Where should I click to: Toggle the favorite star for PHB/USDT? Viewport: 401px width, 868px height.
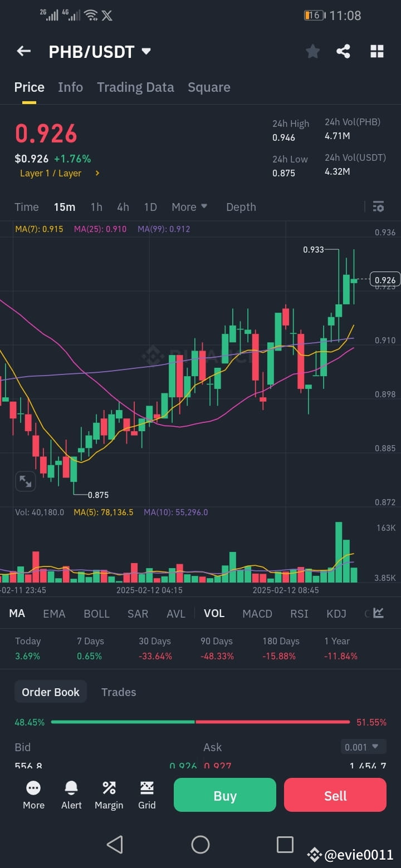coord(312,51)
